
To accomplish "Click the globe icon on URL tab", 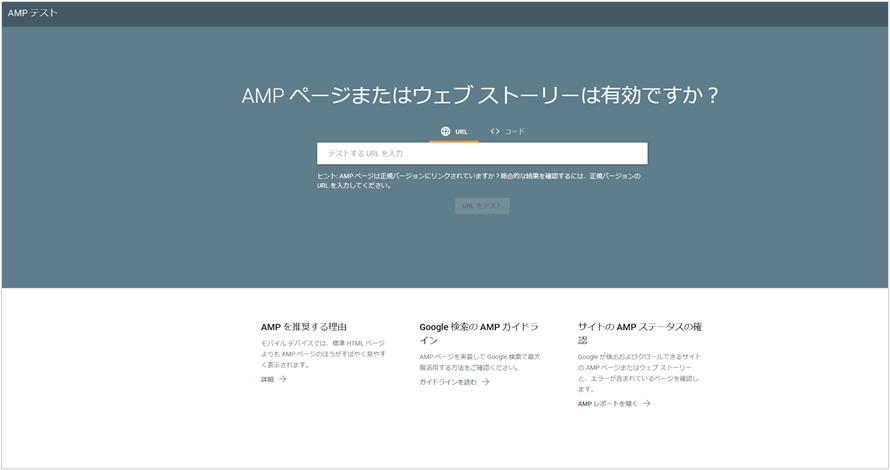I will pos(446,132).
